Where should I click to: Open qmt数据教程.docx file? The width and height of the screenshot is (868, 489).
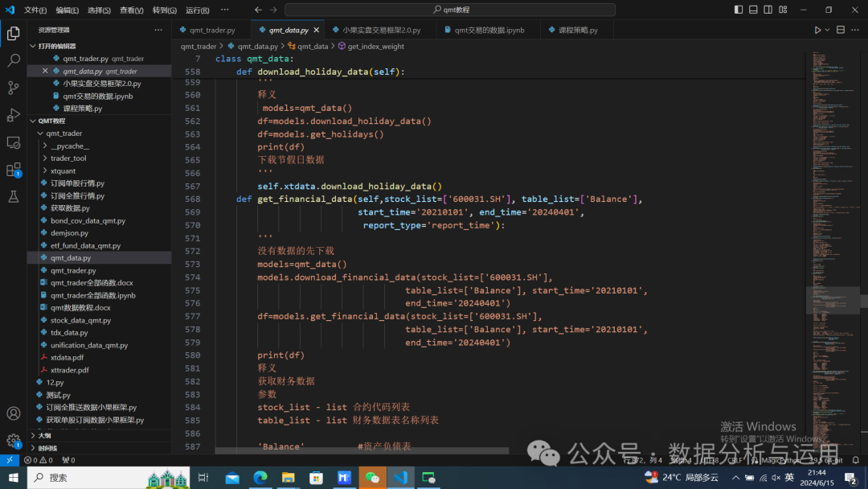[81, 307]
